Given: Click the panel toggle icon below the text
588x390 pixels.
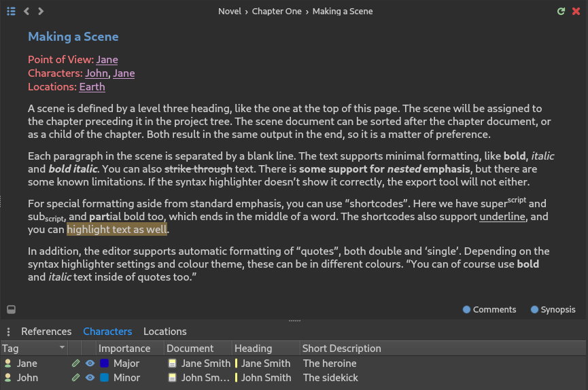Looking at the screenshot, I should point(12,309).
